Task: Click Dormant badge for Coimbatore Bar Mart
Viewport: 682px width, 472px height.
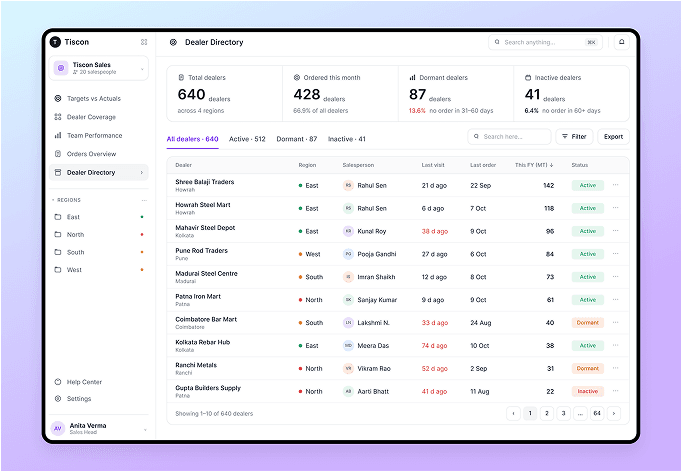Action: tap(588, 323)
